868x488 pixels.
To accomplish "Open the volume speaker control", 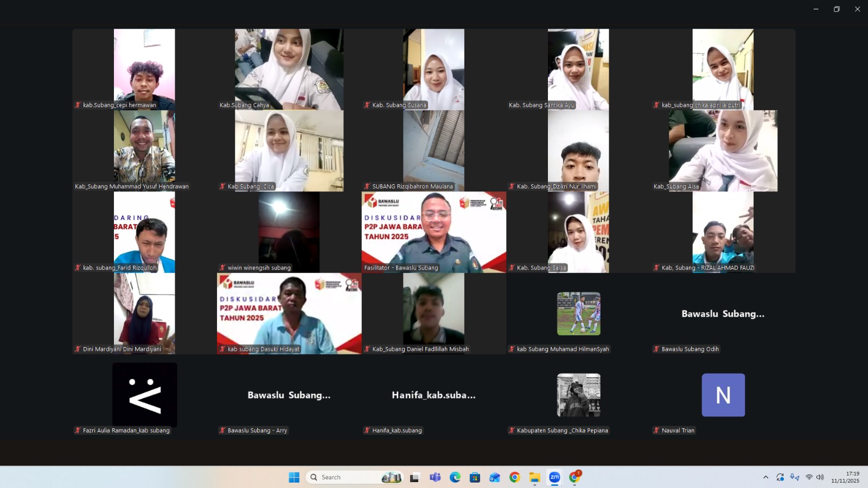I will point(820,477).
